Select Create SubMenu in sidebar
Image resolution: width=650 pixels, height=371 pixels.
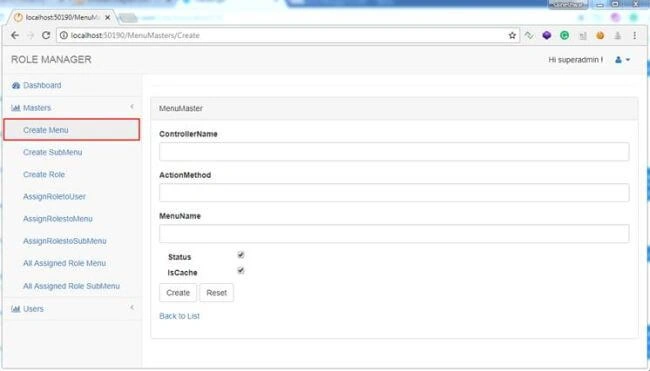pos(53,152)
